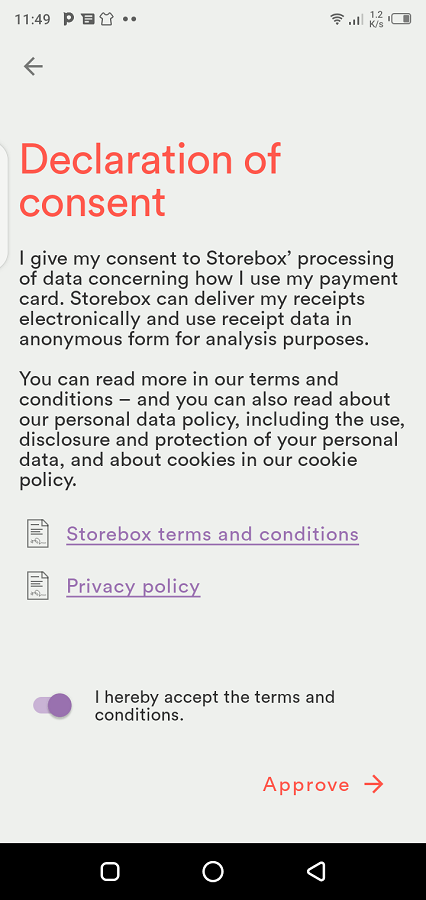
Task: Tap the Wi-Fi icon in status bar
Action: pyautogui.click(x=337, y=19)
